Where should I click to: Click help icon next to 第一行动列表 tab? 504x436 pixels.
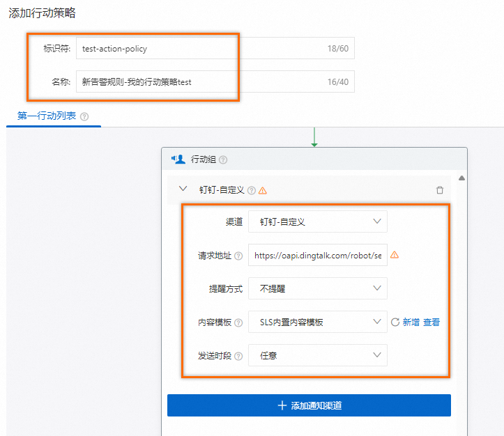84,116
